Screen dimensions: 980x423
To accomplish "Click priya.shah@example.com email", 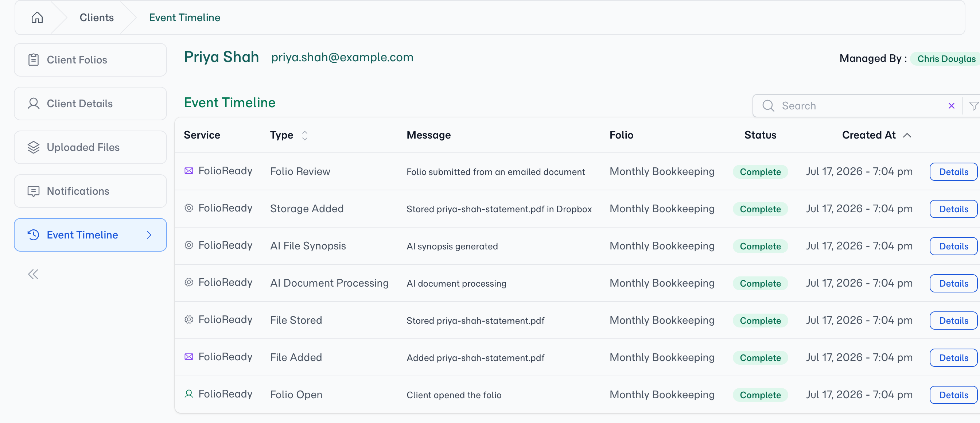I will (342, 57).
